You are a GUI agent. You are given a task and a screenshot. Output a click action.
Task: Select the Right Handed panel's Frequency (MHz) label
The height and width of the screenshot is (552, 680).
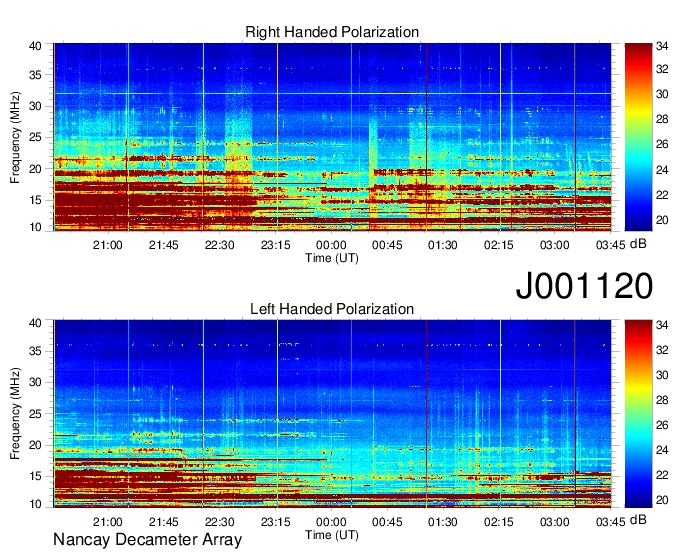click(15, 137)
